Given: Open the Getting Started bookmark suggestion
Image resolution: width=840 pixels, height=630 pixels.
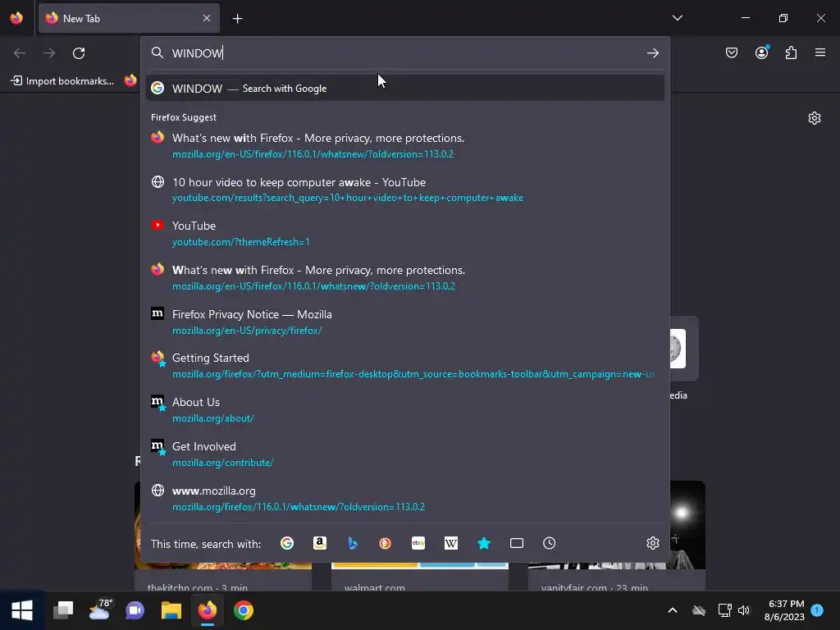Looking at the screenshot, I should click(x=405, y=366).
